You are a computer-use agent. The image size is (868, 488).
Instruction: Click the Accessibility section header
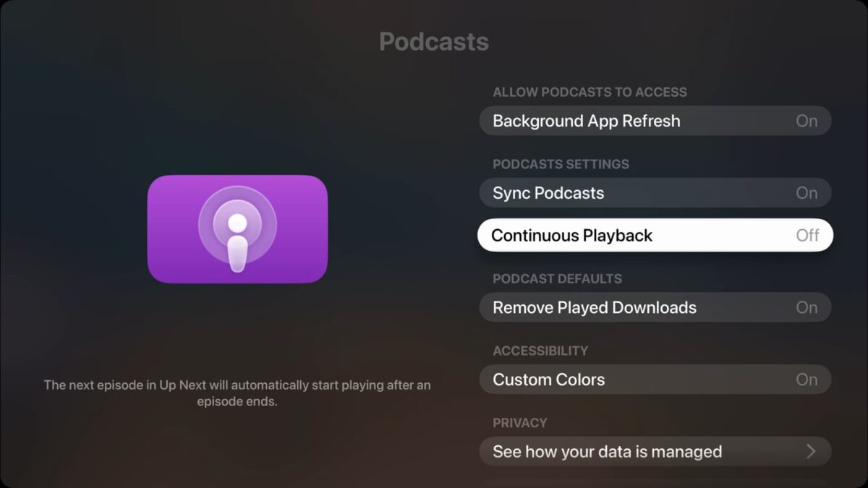pyautogui.click(x=540, y=351)
